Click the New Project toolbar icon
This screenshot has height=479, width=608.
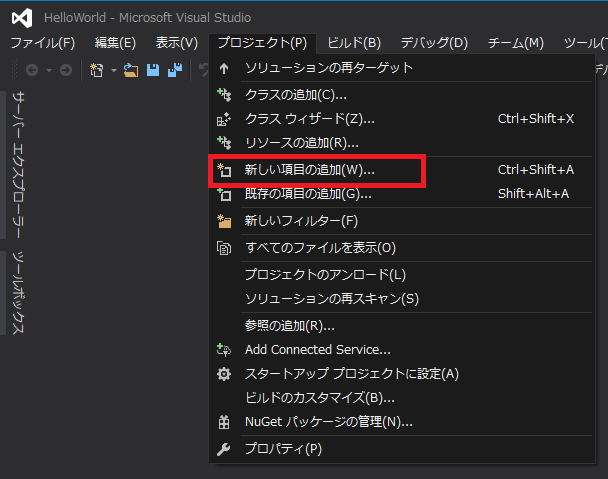coord(97,70)
